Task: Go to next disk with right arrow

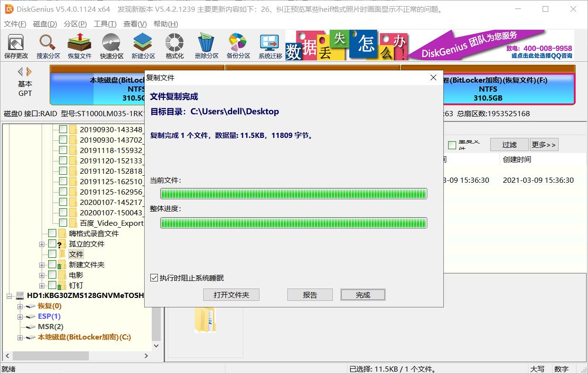Action: (x=29, y=72)
